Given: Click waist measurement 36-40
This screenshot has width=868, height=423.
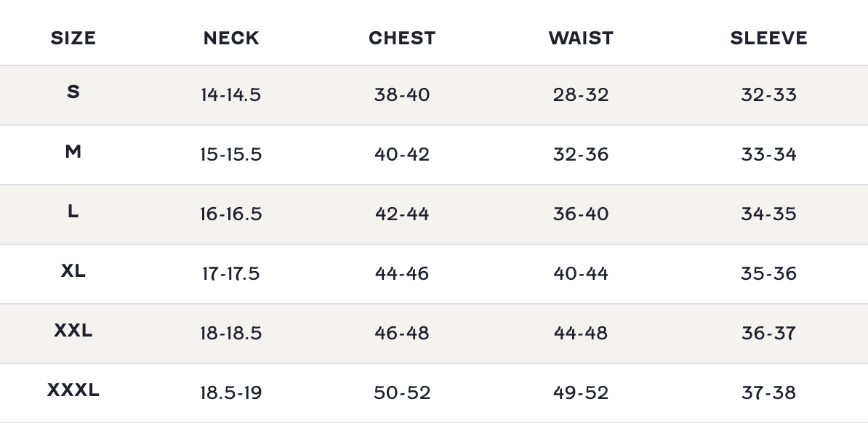Looking at the screenshot, I should coord(581,214).
